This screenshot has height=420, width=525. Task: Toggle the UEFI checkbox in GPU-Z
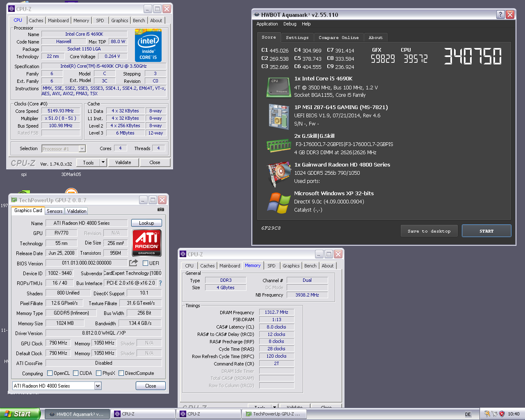pos(145,263)
